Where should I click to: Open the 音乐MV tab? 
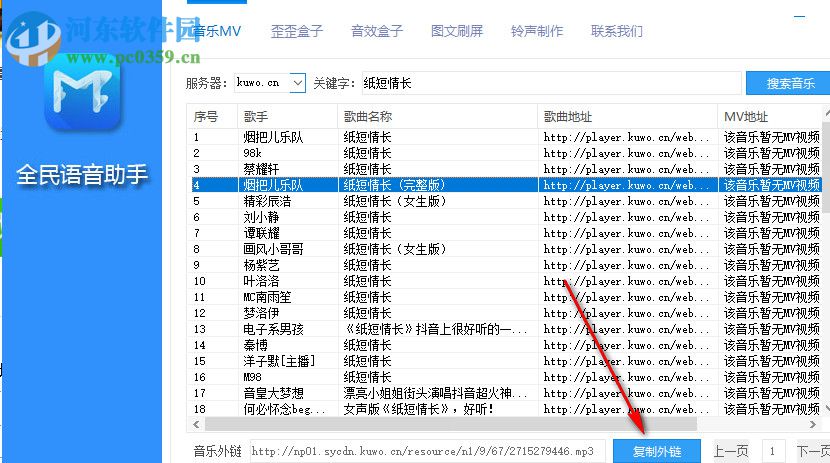(x=217, y=31)
